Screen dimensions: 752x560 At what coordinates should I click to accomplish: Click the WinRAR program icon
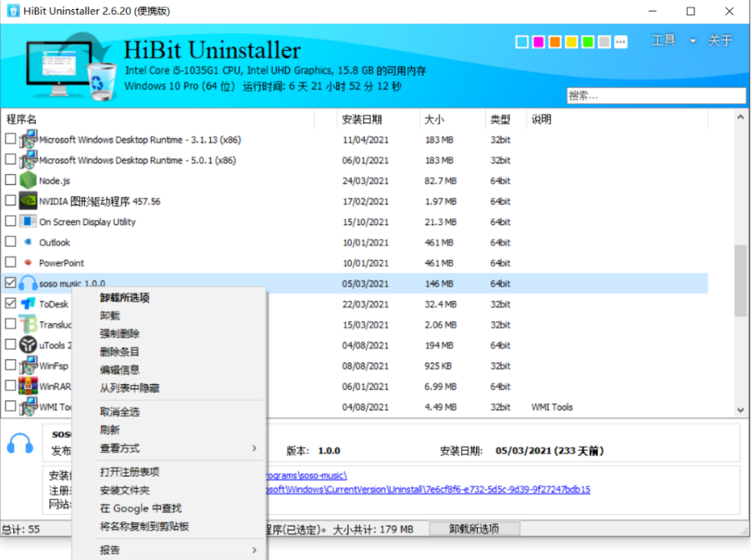coord(28,386)
